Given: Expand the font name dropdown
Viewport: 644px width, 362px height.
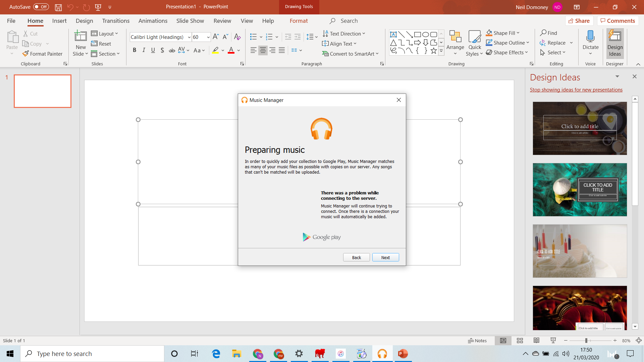Looking at the screenshot, I should 189,37.
